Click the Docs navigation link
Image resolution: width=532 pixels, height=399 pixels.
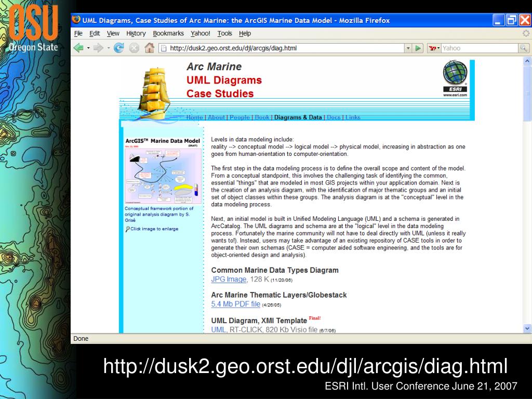click(334, 117)
